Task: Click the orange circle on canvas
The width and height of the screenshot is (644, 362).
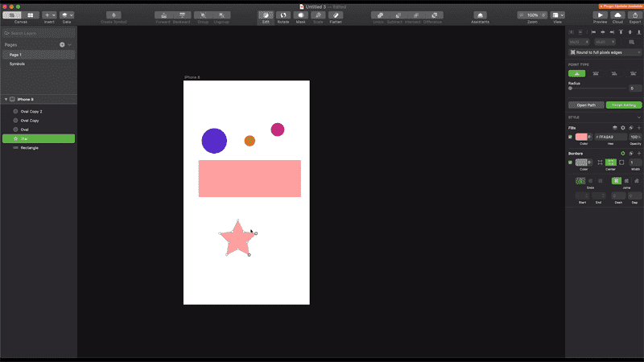Action: pyautogui.click(x=250, y=141)
